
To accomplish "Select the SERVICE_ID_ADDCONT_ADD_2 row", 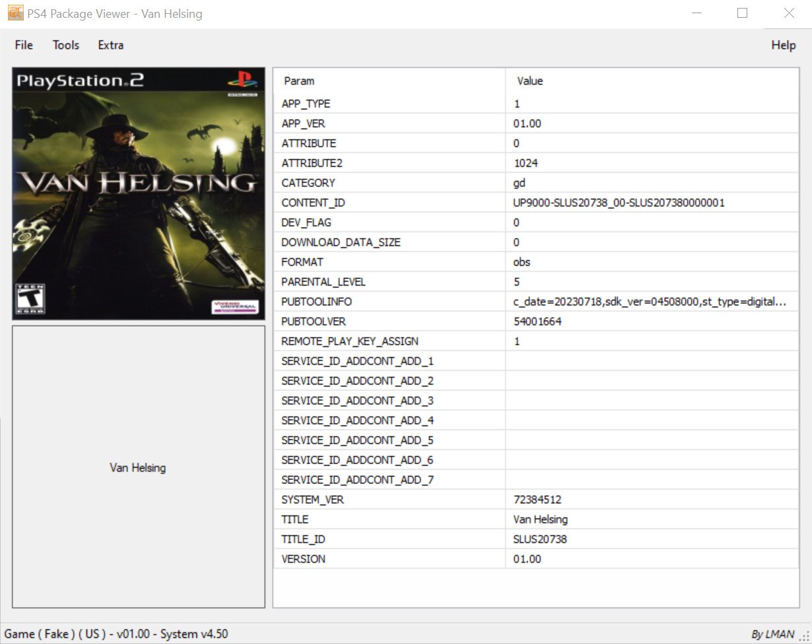I will coord(536,381).
